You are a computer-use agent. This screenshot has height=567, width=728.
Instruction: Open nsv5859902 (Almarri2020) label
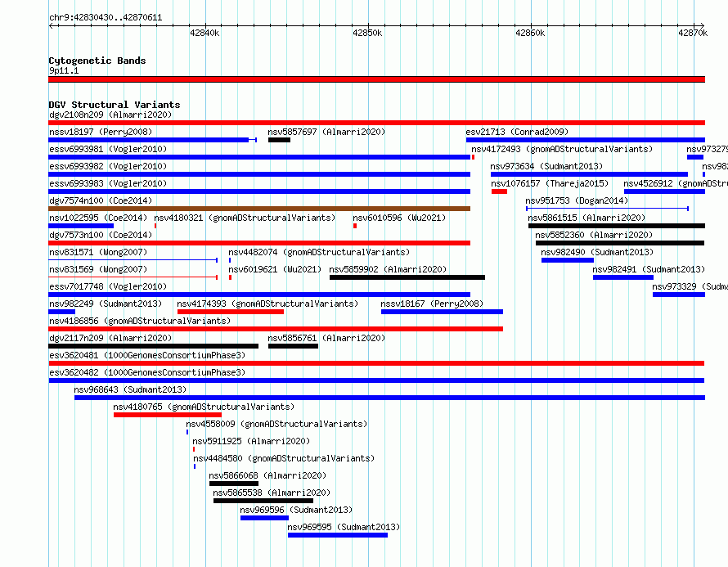click(388, 269)
